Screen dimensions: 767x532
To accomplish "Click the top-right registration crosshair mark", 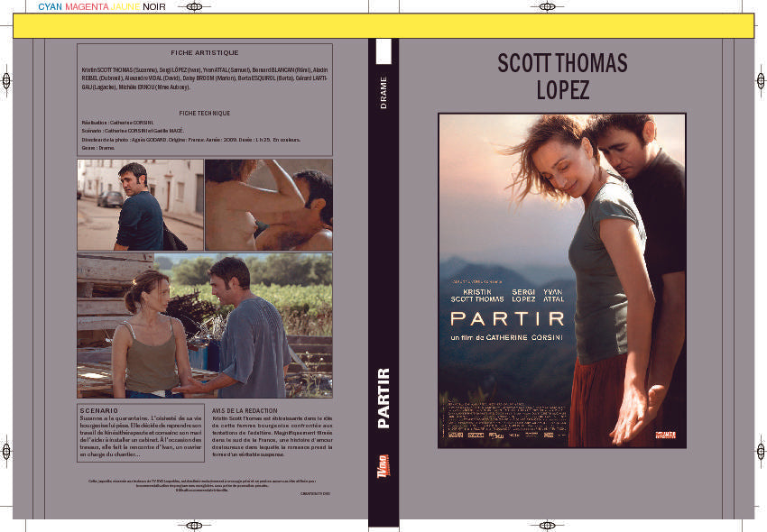I will [547, 7].
